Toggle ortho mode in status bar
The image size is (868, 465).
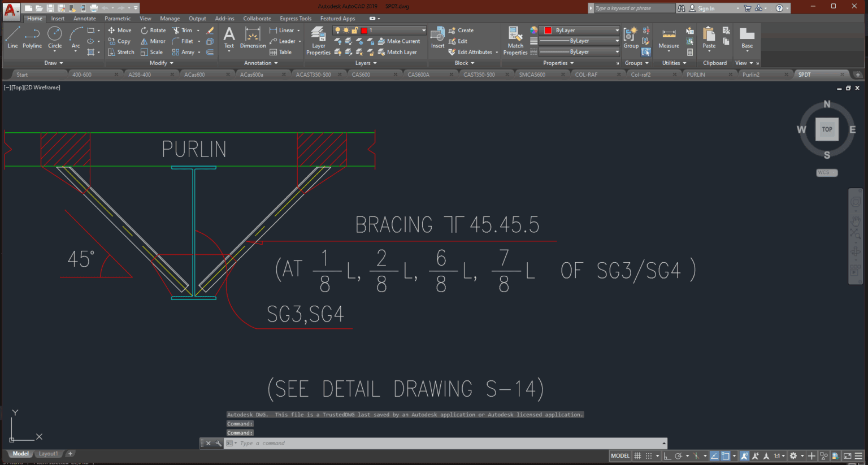[x=667, y=455]
